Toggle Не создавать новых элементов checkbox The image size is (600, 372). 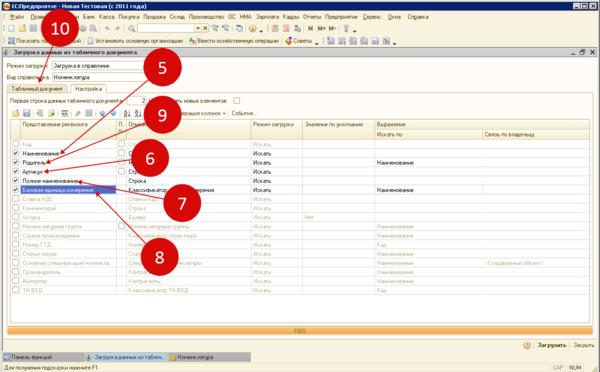(x=237, y=101)
